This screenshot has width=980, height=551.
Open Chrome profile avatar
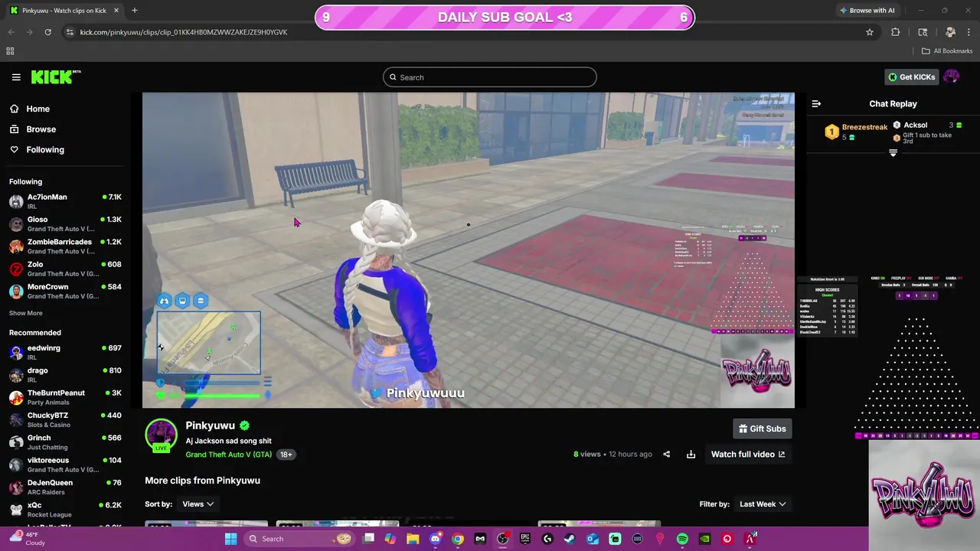tap(950, 32)
